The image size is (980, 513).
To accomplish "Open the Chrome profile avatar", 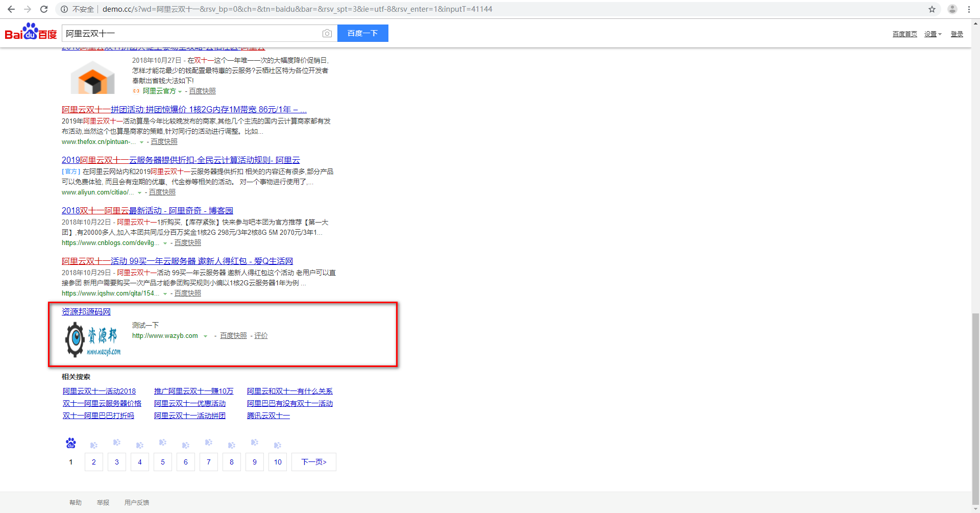I will [952, 9].
